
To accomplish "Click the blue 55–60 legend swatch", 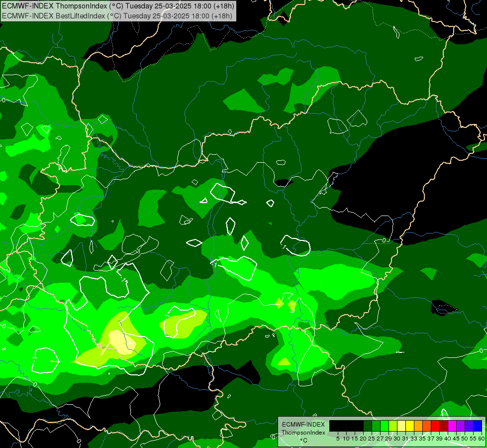I will point(478,426).
